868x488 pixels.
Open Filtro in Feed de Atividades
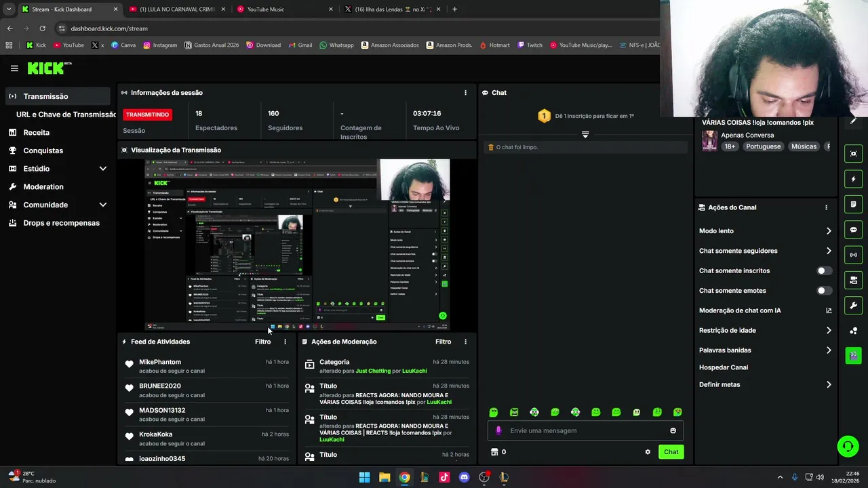(262, 342)
